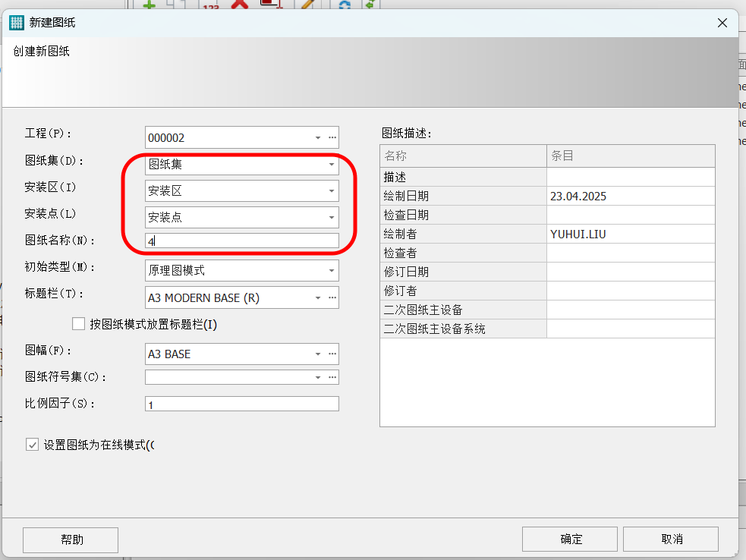Viewport: 746px width, 560px height.
Task: Click the 比例因子 input field
Action: coord(241,404)
